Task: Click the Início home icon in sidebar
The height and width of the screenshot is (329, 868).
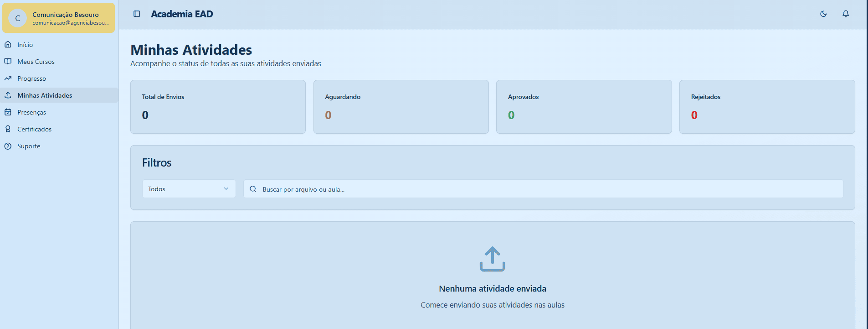Action: (x=8, y=45)
